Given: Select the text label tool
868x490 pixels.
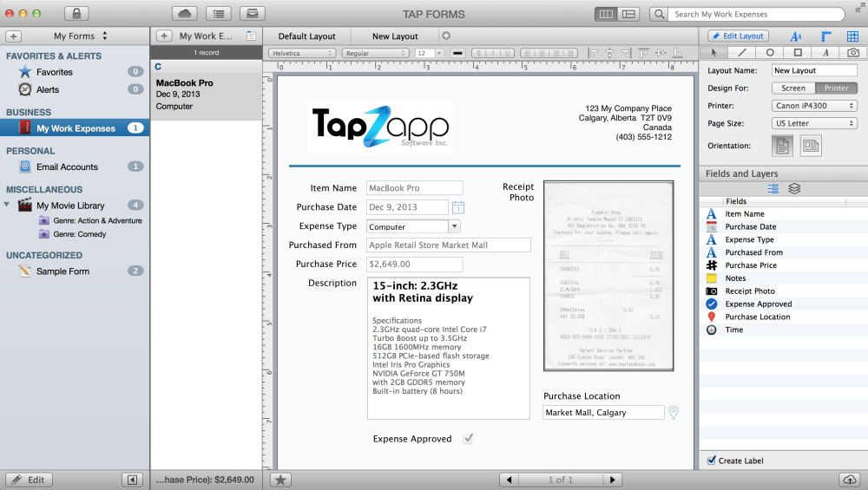Looking at the screenshot, I should pyautogui.click(x=825, y=53).
